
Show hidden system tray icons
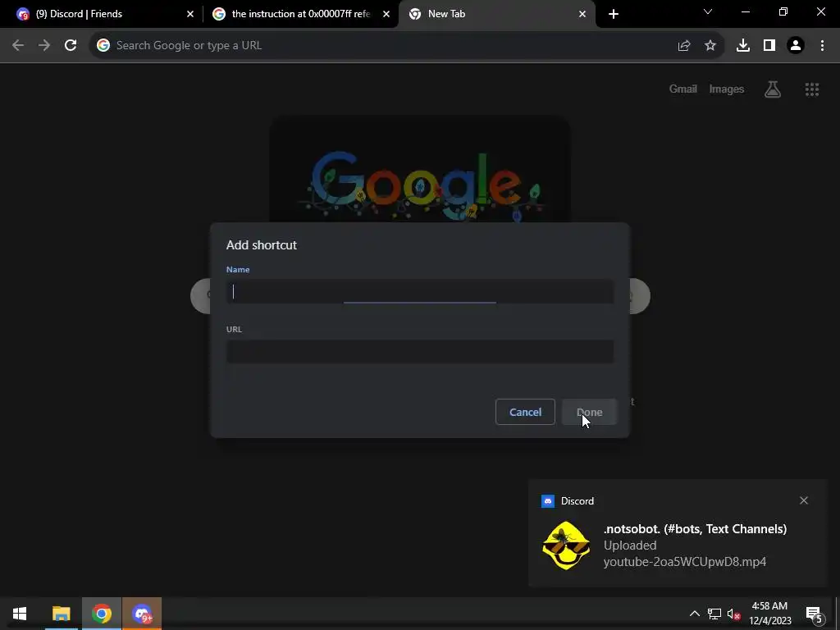tap(694, 614)
